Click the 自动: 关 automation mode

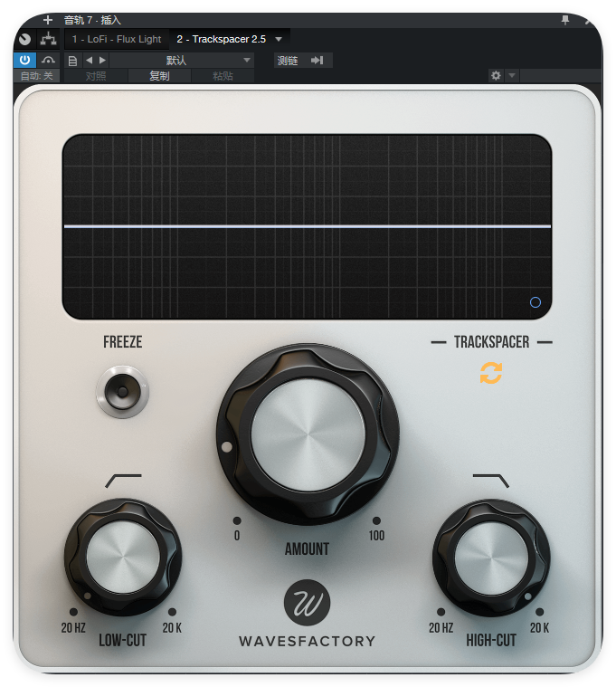pyautogui.click(x=37, y=76)
